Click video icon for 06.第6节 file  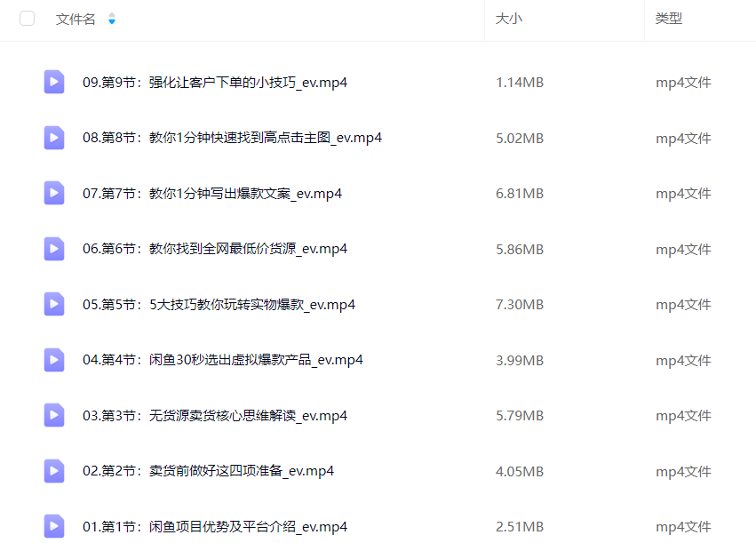(x=54, y=249)
